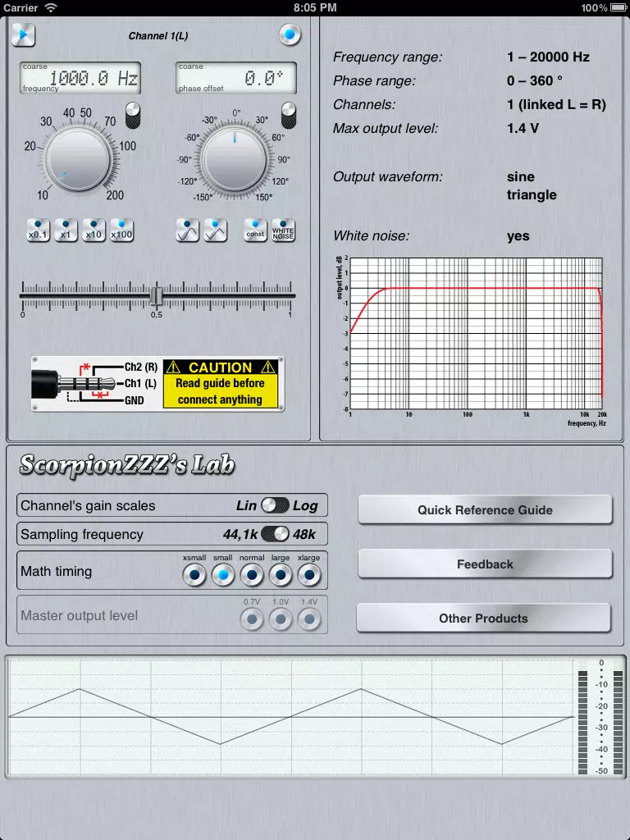Image resolution: width=630 pixels, height=840 pixels.
Task: Flip the frequency coarse/fine switch
Action: point(133,116)
